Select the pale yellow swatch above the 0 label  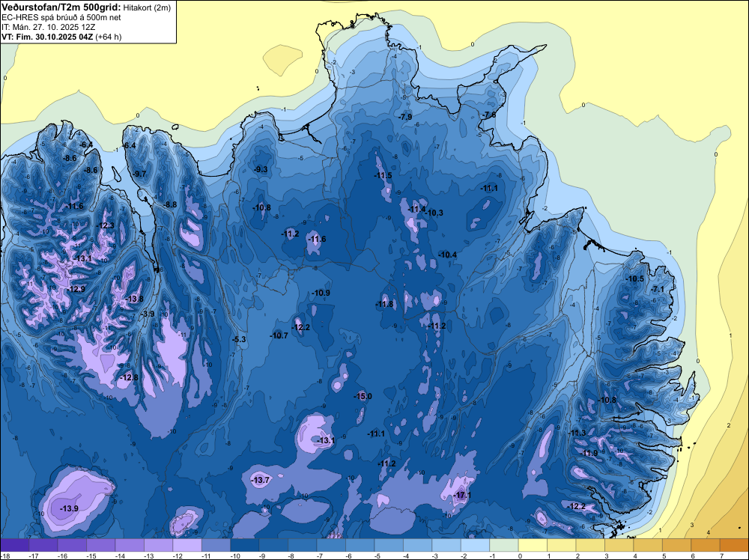(533, 545)
